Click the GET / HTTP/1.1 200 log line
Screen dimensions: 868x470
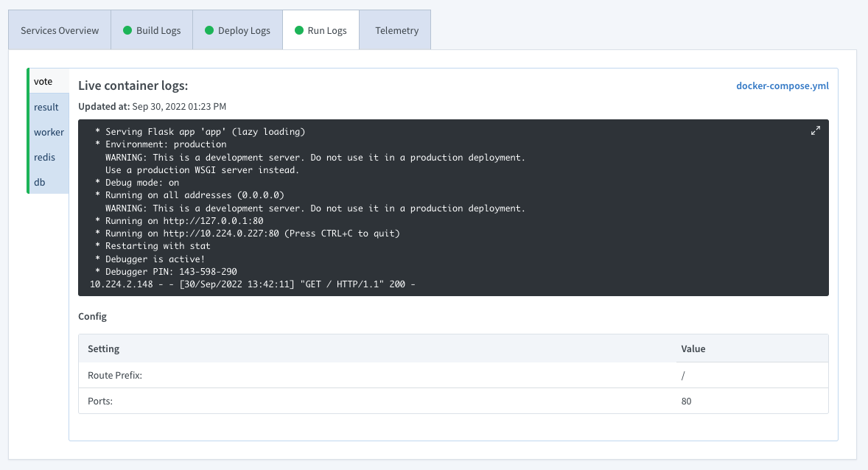253,284
